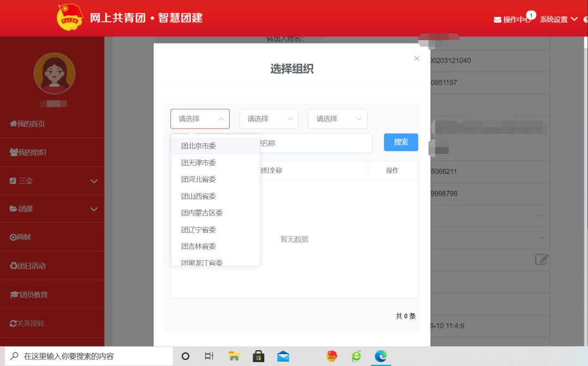
Task: Open Microsoft Edge from the taskbar
Action: click(380, 356)
